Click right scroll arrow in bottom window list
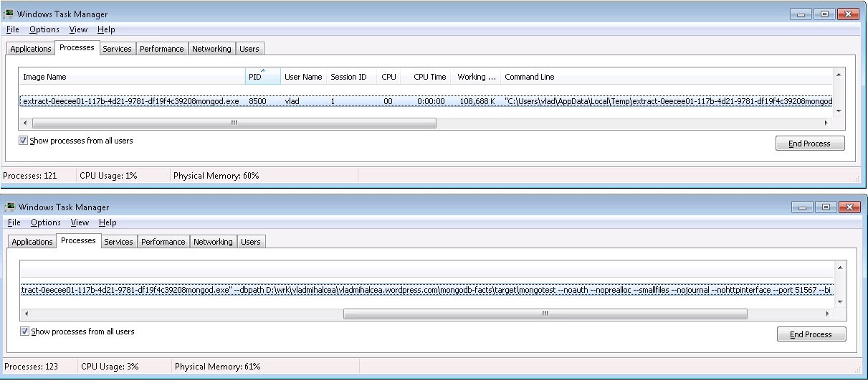The image size is (868, 381). point(828,314)
